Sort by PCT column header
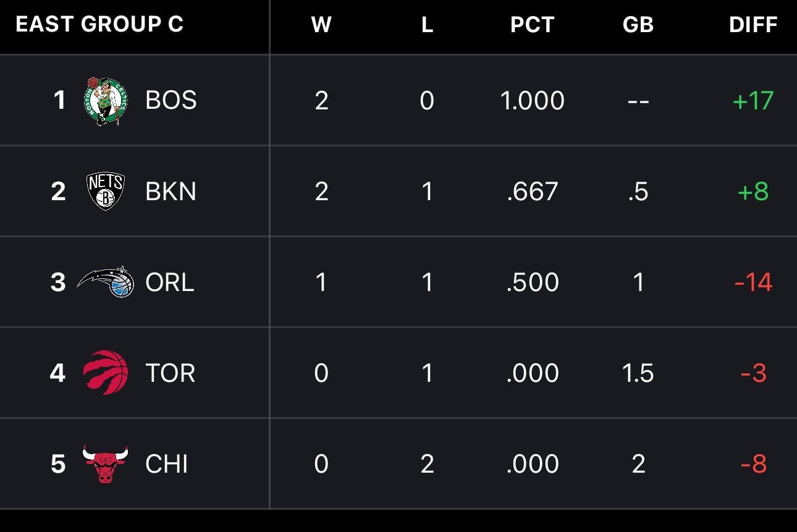The image size is (797, 532). coord(532,25)
